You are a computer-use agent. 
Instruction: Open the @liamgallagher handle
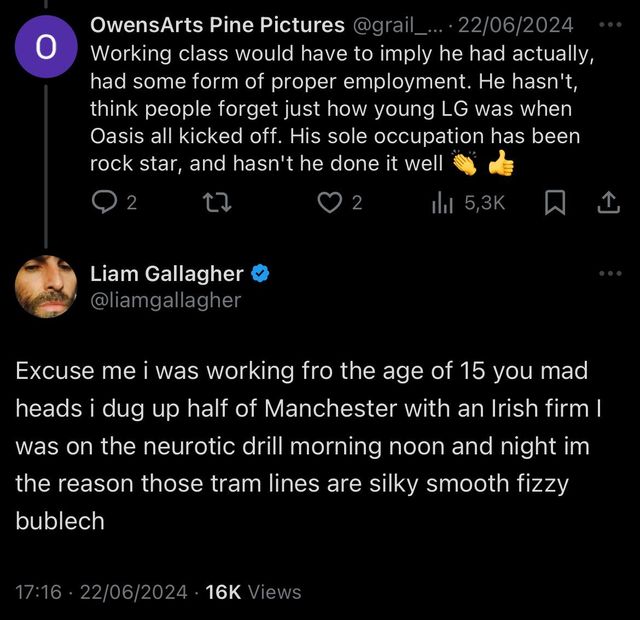click(165, 299)
